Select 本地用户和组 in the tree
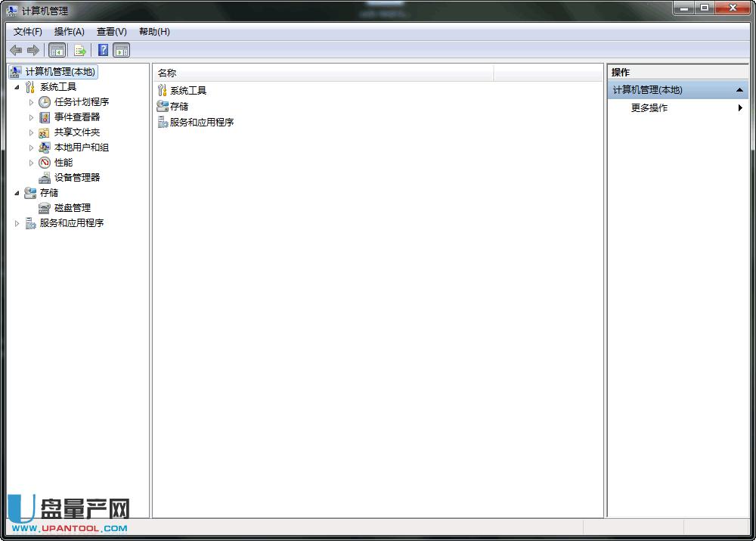The width and height of the screenshot is (756, 541). click(x=81, y=148)
